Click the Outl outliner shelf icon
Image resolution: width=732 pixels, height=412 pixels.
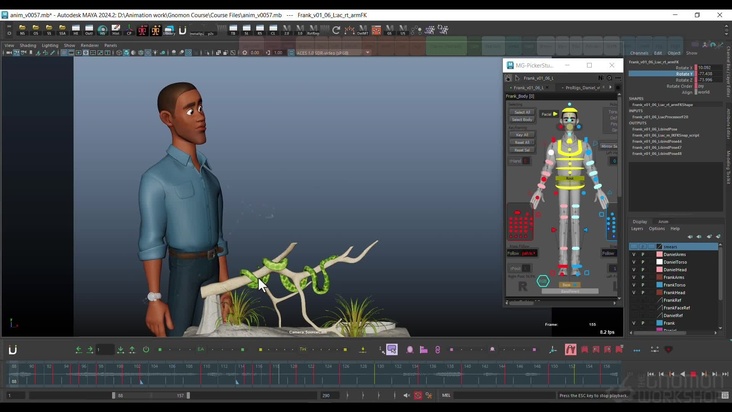[89, 30]
